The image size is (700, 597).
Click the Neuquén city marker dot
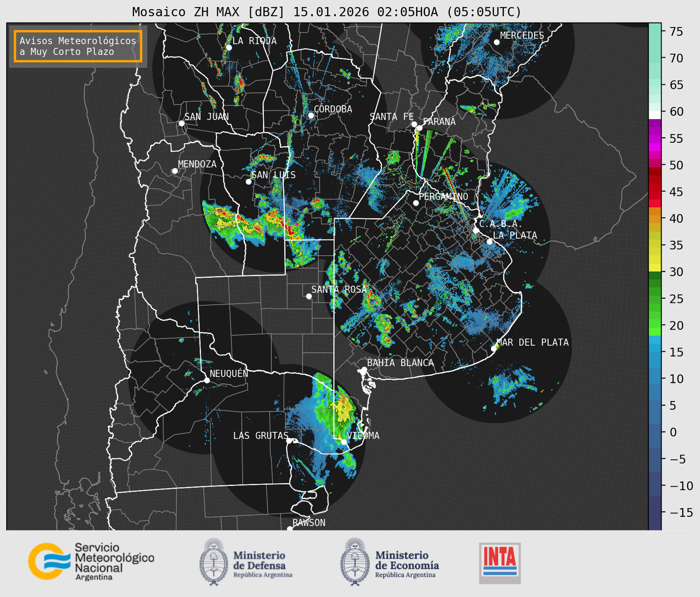[x=207, y=380]
